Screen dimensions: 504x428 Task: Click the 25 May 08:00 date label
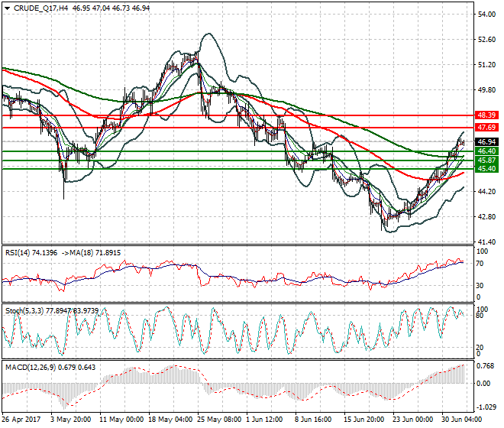[x=219, y=420]
